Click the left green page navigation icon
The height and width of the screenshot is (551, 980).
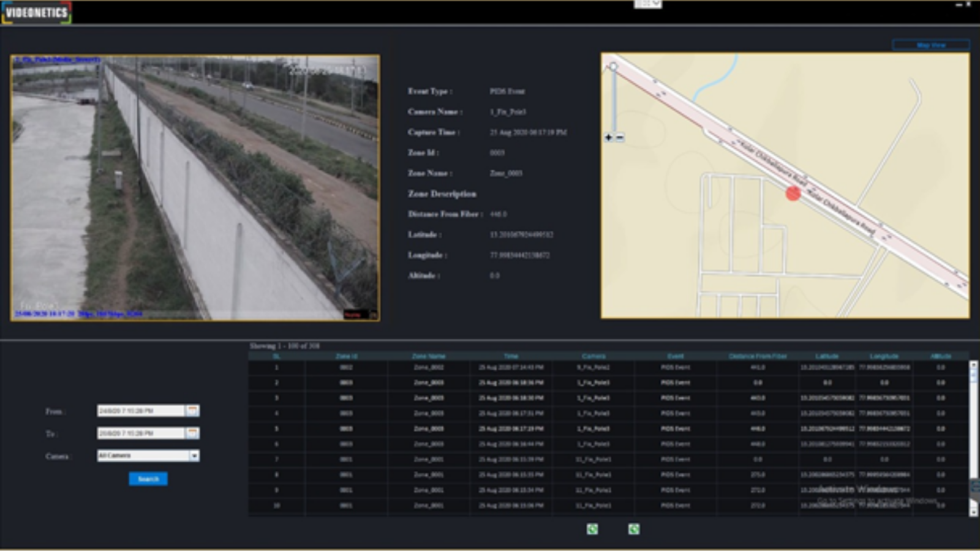[592, 529]
